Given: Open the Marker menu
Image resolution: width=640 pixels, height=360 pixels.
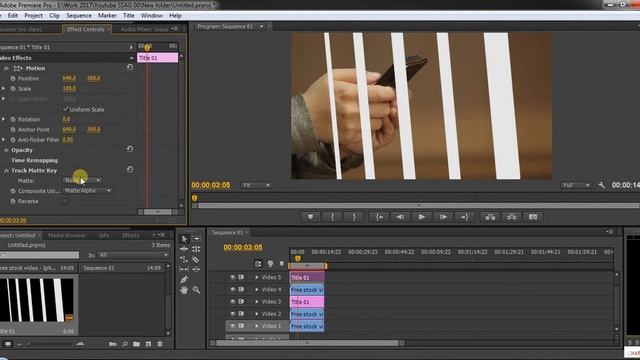Looking at the screenshot, I should tap(107, 16).
